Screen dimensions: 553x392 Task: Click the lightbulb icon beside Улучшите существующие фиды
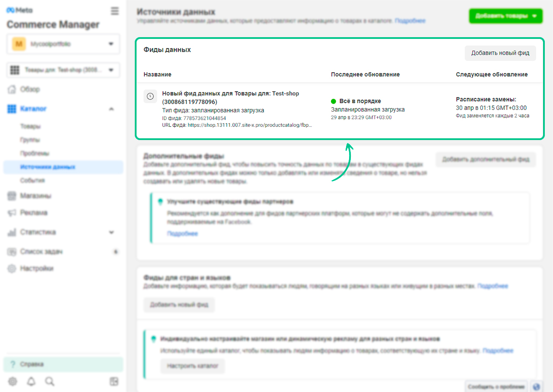[x=160, y=202]
